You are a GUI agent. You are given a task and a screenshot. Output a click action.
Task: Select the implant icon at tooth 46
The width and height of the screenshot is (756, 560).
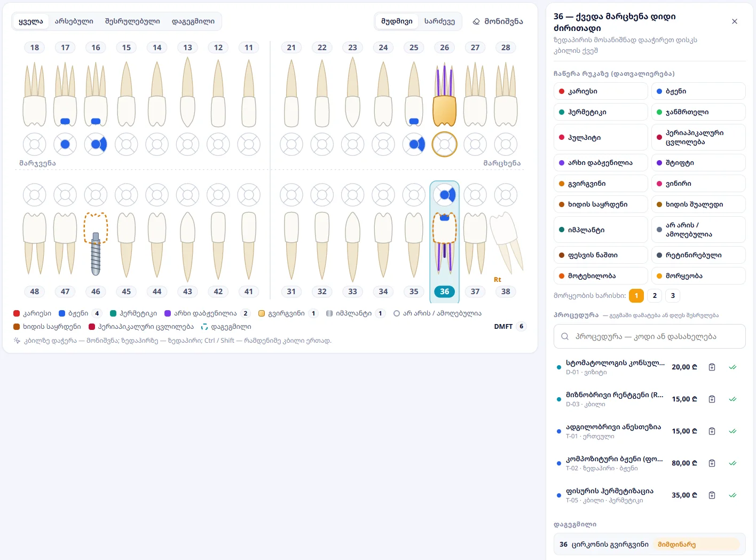(96, 254)
